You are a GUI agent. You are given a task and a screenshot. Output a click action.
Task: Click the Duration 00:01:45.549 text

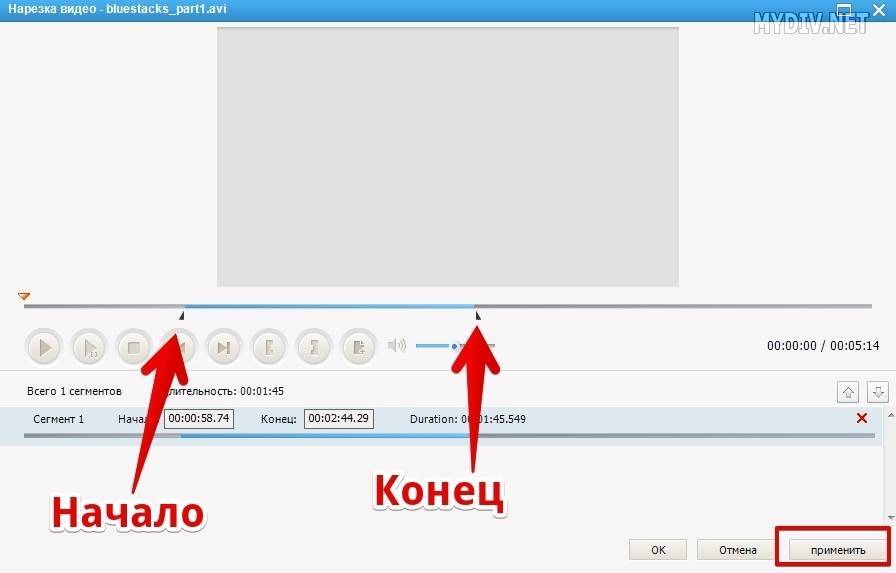coord(467,419)
